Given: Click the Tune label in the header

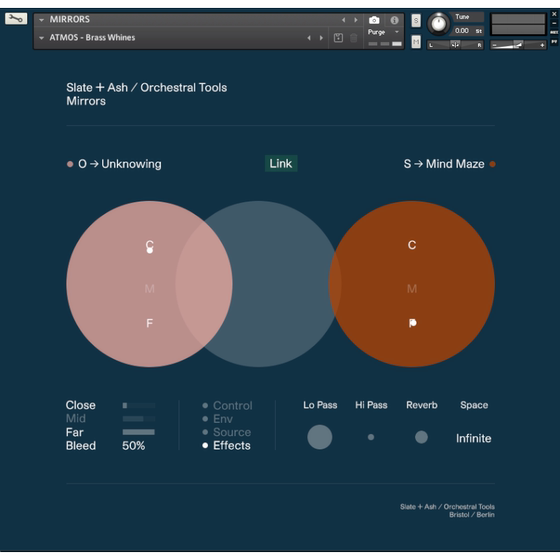Looking at the screenshot, I should [462, 17].
